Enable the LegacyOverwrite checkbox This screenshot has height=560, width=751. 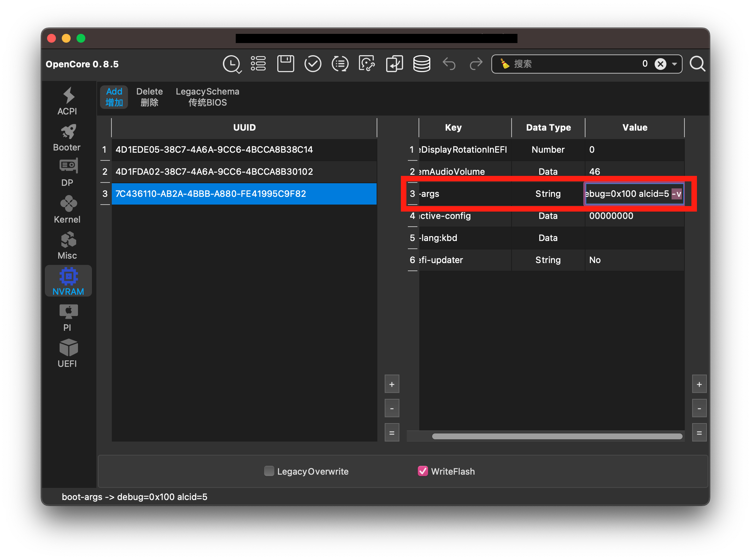pyautogui.click(x=269, y=471)
